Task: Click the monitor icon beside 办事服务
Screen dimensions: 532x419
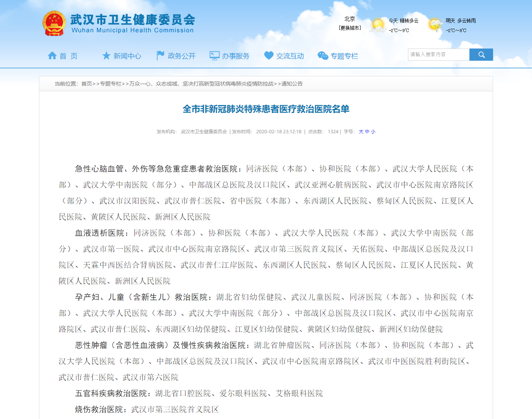Action: (214, 55)
